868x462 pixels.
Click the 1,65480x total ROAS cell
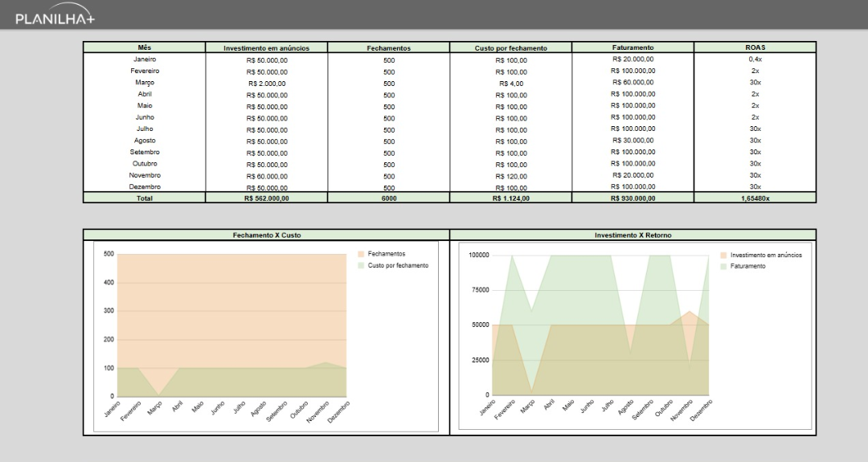click(x=755, y=198)
